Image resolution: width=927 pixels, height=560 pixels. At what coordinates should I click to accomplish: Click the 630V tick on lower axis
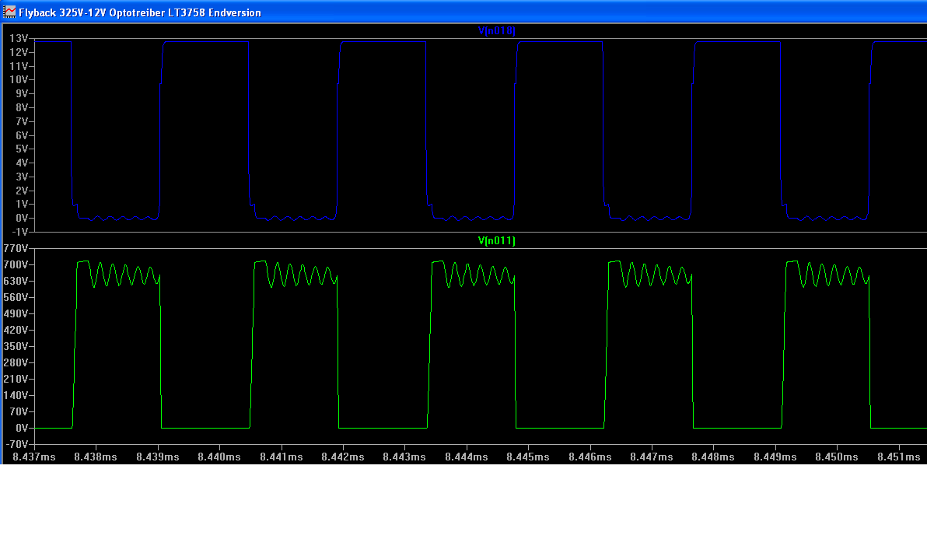pyautogui.click(x=17, y=281)
